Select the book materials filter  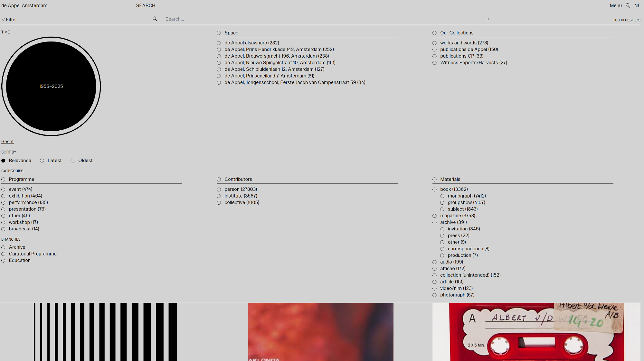[x=435, y=190]
